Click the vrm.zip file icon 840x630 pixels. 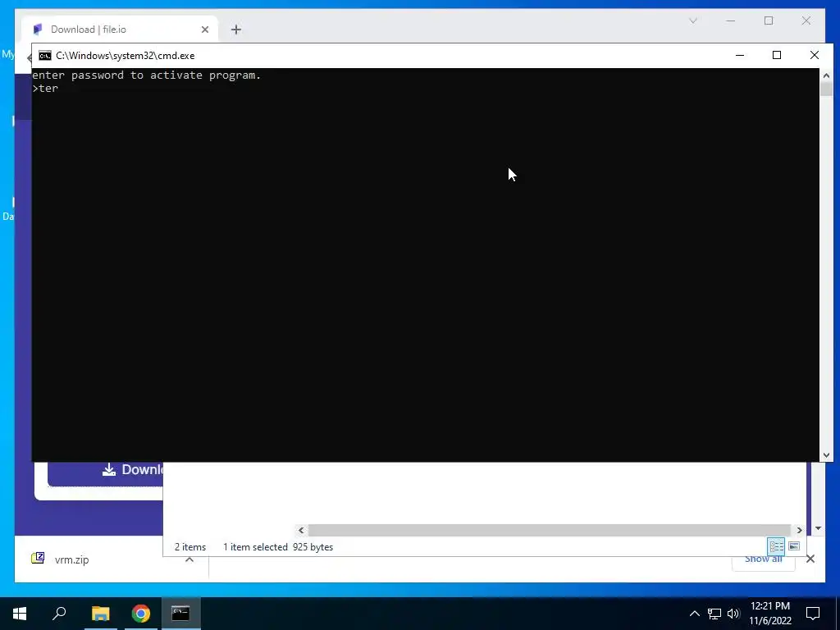tap(38, 559)
